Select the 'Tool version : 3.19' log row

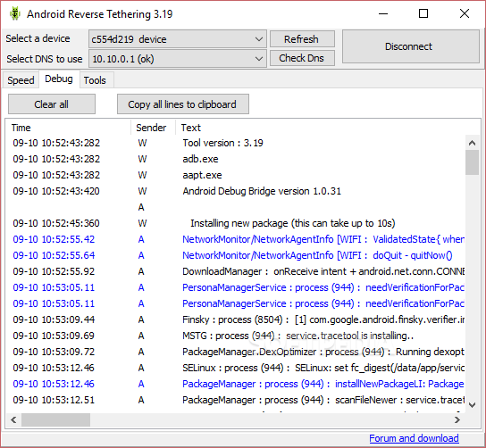pos(236,143)
